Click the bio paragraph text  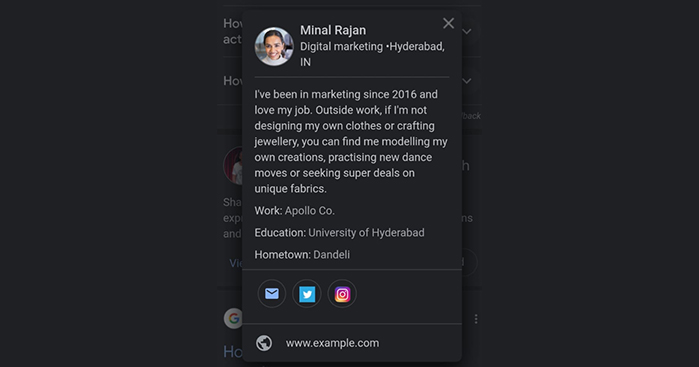351,141
